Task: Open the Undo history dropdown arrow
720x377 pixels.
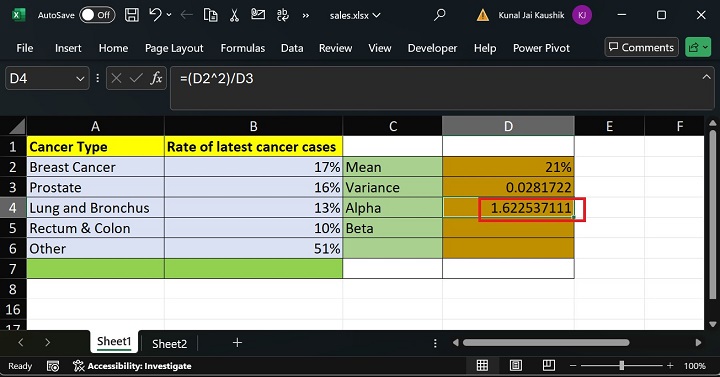Action: 169,15
